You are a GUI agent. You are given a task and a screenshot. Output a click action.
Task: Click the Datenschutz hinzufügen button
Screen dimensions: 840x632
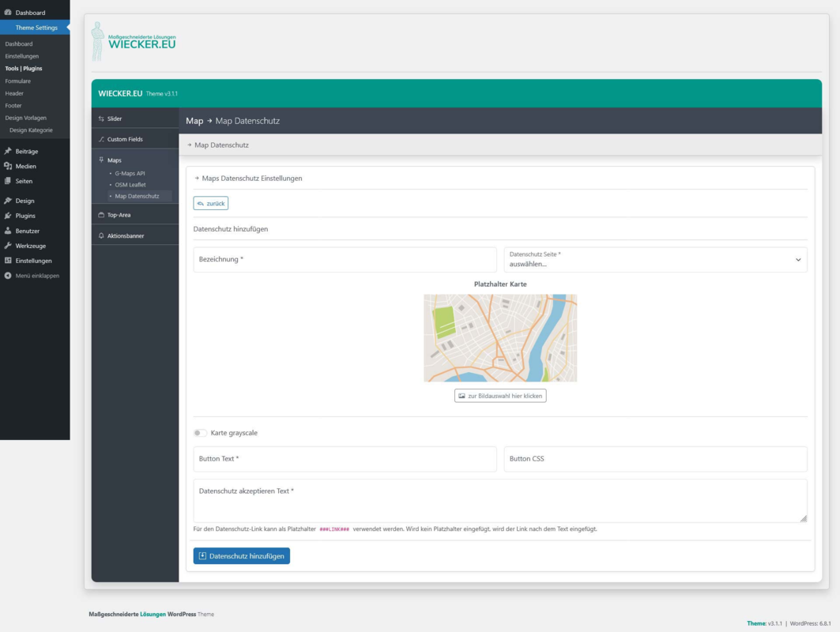click(x=242, y=556)
